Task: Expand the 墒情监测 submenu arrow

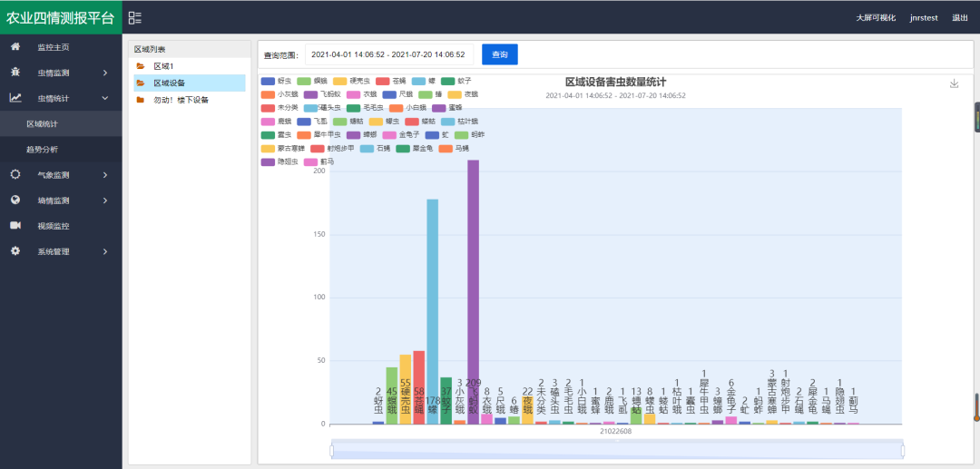Action: pos(105,200)
